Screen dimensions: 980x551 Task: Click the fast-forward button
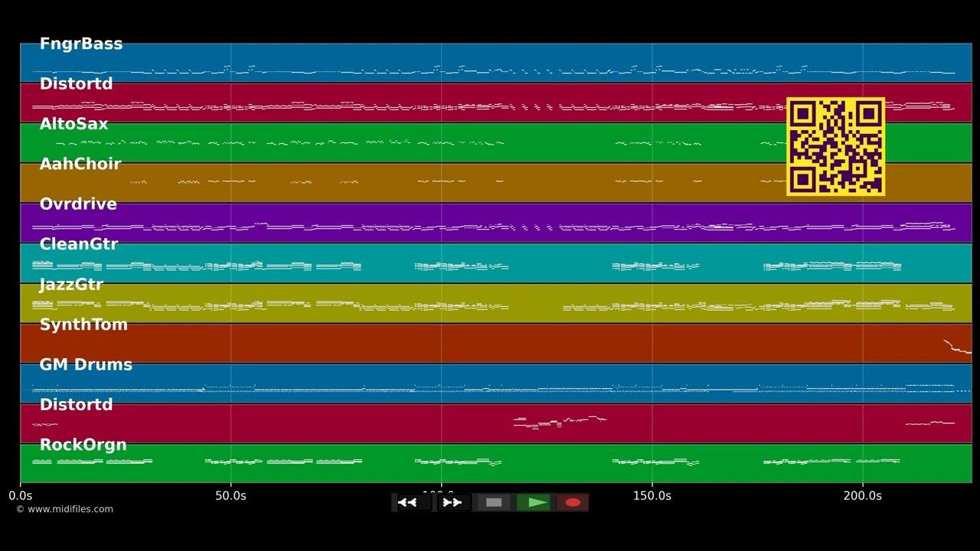tap(452, 503)
